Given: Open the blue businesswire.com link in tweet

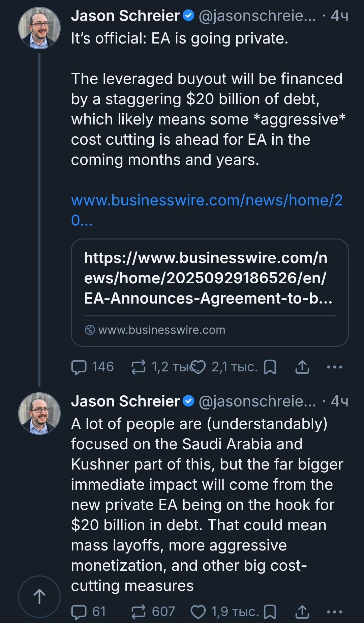Looking at the screenshot, I should pos(206,200).
